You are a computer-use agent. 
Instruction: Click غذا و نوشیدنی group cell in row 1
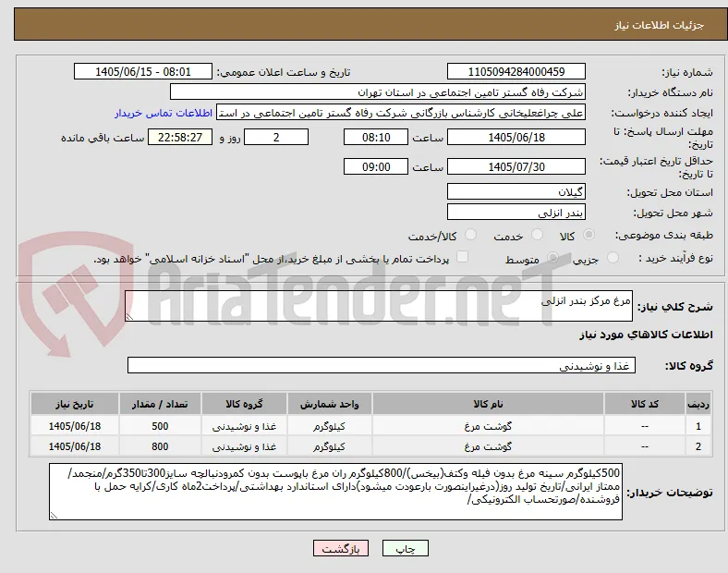click(x=244, y=426)
